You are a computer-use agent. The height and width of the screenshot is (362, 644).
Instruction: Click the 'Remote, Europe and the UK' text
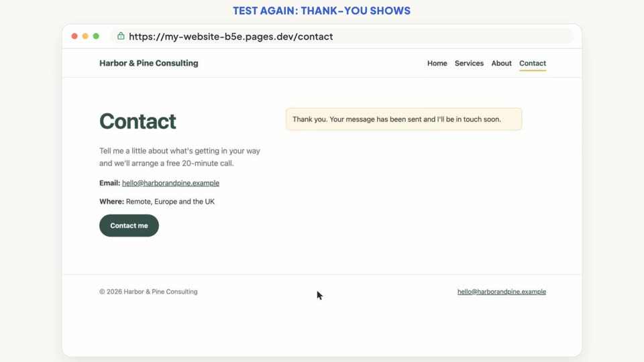point(170,202)
